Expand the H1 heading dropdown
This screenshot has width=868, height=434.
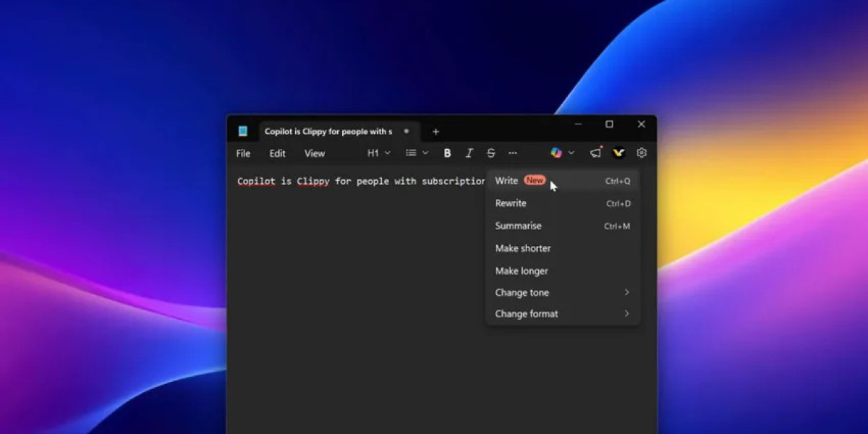pyautogui.click(x=378, y=153)
